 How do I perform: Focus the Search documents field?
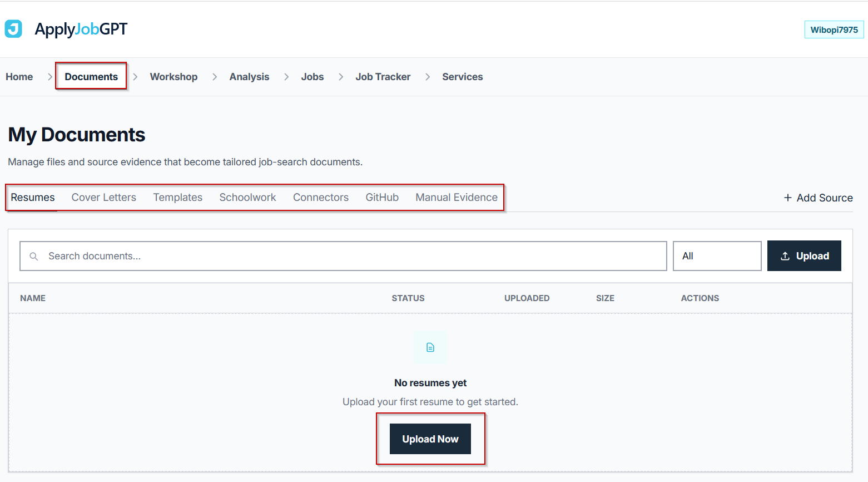click(x=343, y=256)
